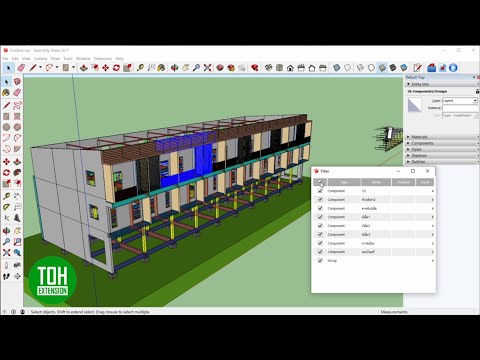The image size is (480, 360).
Task: Pick the Push/Pull tool in the top toolbar
Action: point(84,68)
